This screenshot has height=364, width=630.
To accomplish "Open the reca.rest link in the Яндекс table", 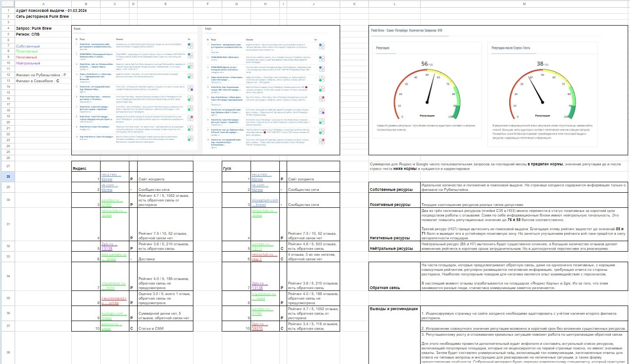I will coord(110,177).
